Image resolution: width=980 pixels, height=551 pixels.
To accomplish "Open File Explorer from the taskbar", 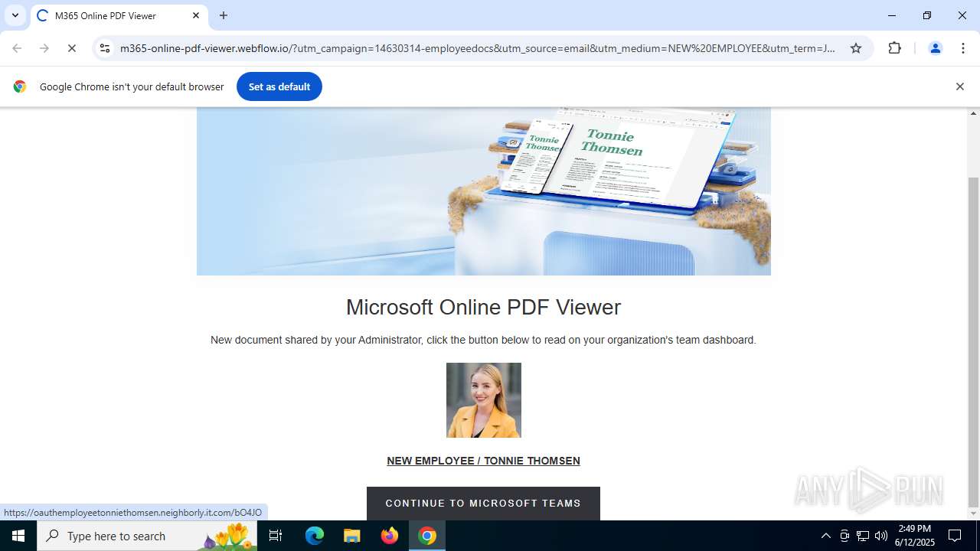I will pyautogui.click(x=351, y=536).
